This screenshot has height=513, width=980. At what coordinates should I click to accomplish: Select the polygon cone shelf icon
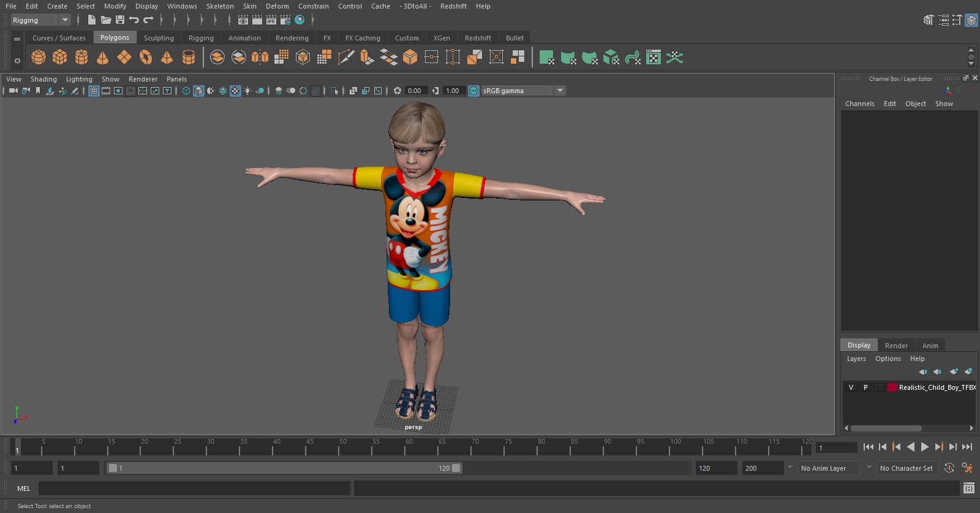[x=103, y=58]
